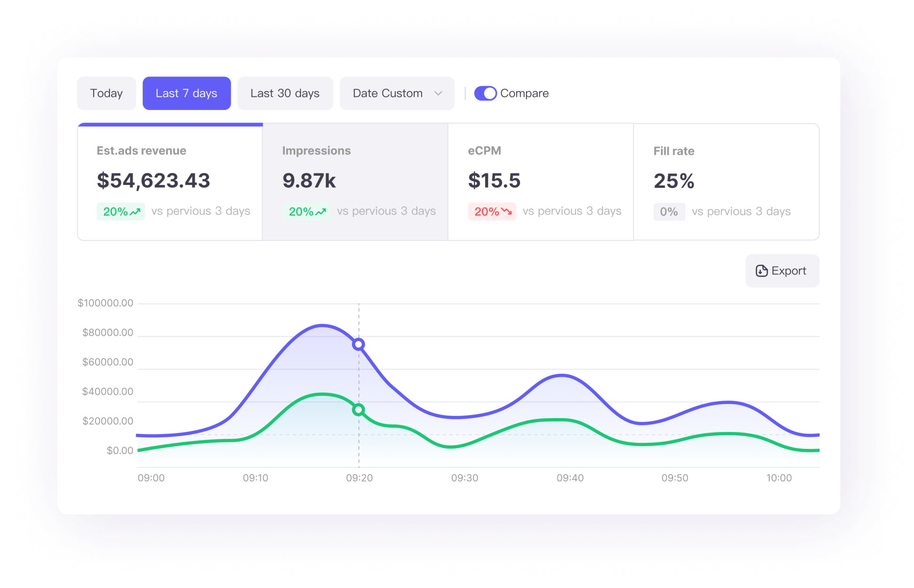Select the Last 7 days filter
Viewport: 914px width, 588px height.
pos(186,93)
